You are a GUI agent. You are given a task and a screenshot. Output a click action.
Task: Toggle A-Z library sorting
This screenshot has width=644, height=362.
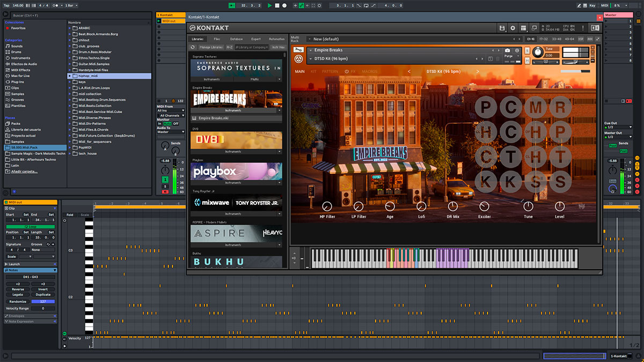[229, 47]
